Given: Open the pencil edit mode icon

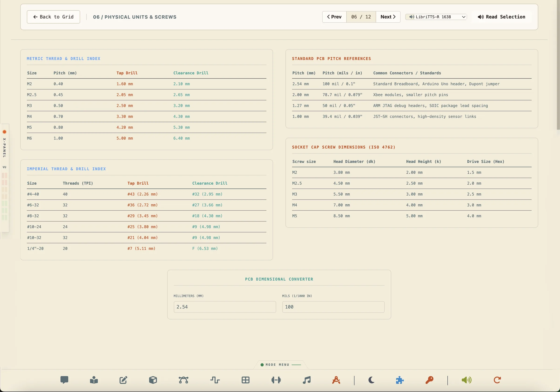Looking at the screenshot, I should coord(123,380).
